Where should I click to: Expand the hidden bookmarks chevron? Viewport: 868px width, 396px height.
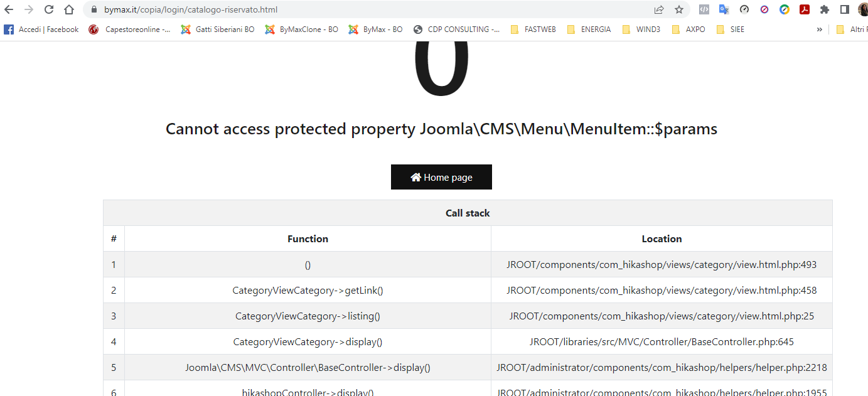[x=819, y=29]
